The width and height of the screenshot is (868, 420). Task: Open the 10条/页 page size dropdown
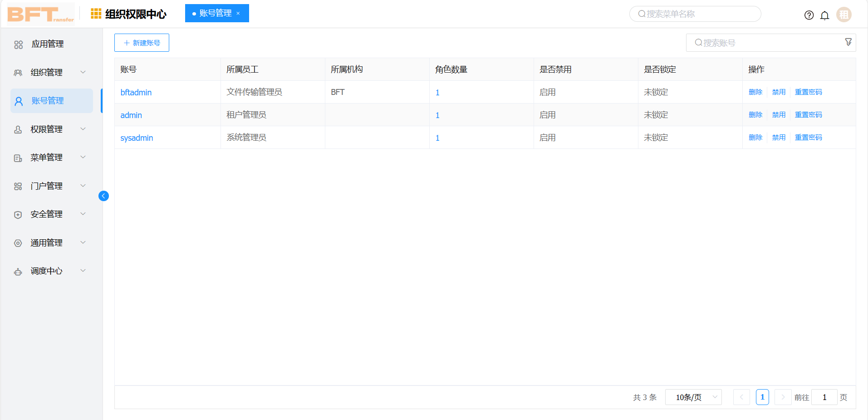coord(693,397)
